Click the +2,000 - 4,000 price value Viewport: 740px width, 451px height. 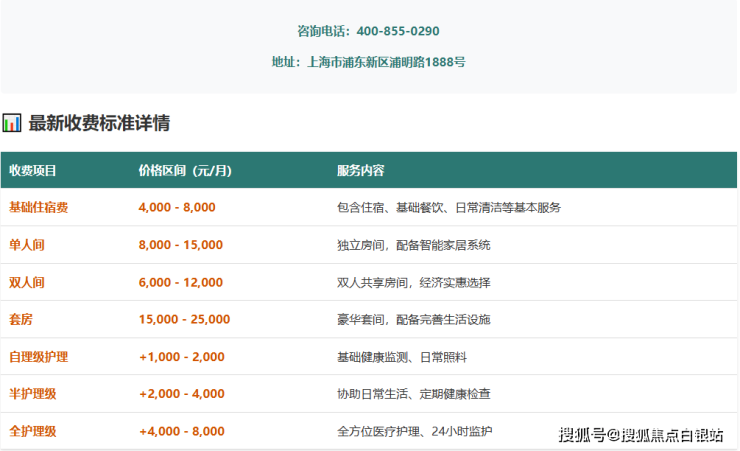181,394
